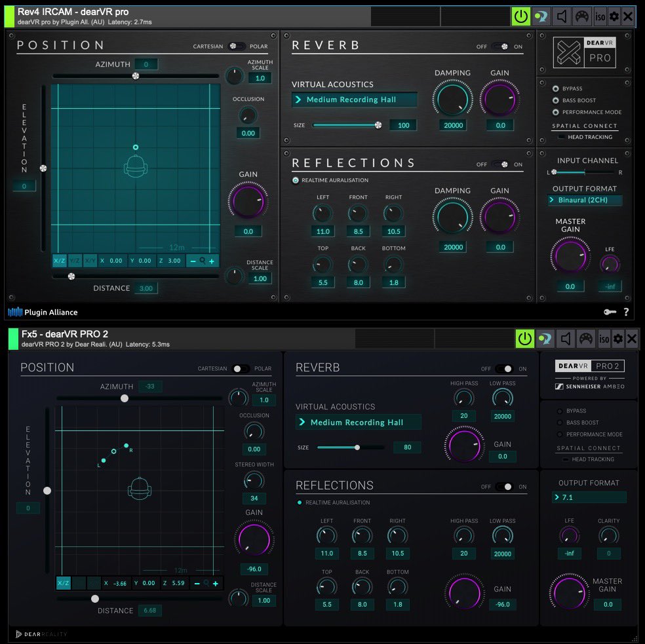Viewport: 645px width, 644px height.
Task: Toggle Head Tracking in dearVR pro
Action: tap(561, 137)
